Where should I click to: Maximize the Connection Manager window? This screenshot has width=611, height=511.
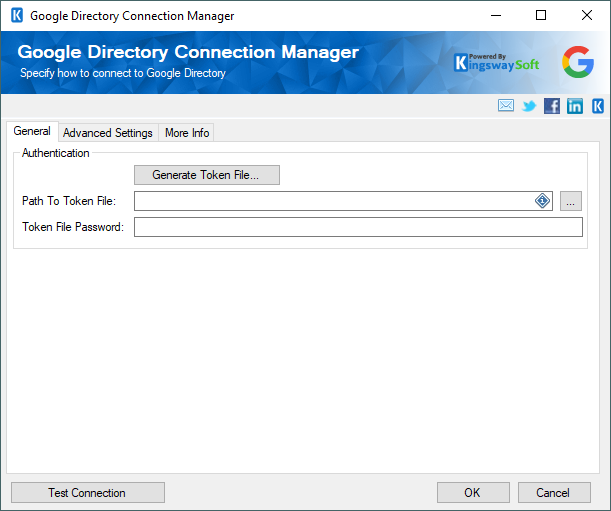tap(541, 16)
